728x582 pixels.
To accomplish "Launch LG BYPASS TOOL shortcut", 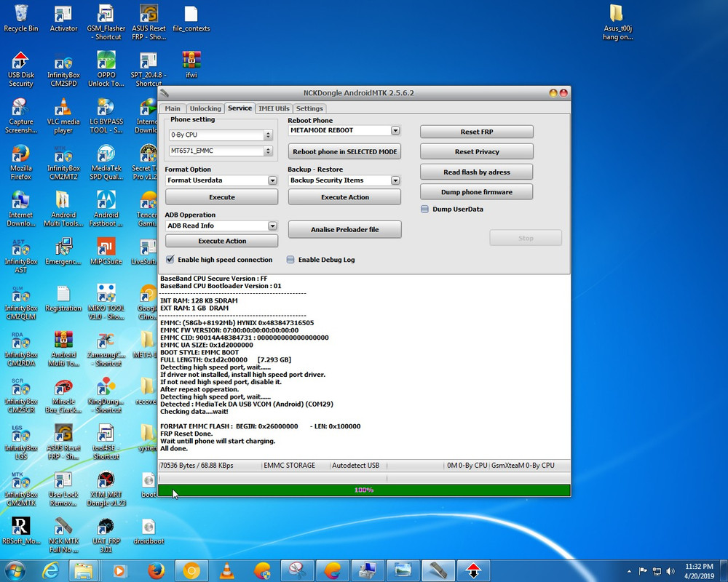I will coord(106,116).
